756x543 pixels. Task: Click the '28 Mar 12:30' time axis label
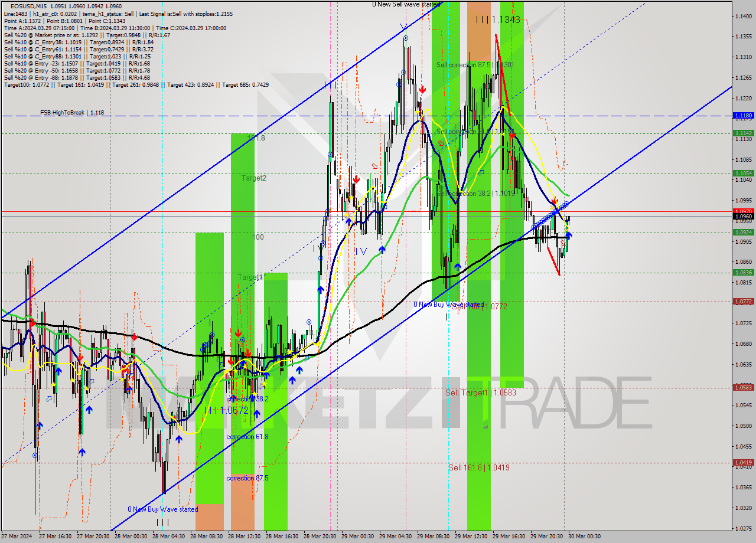coord(244,537)
